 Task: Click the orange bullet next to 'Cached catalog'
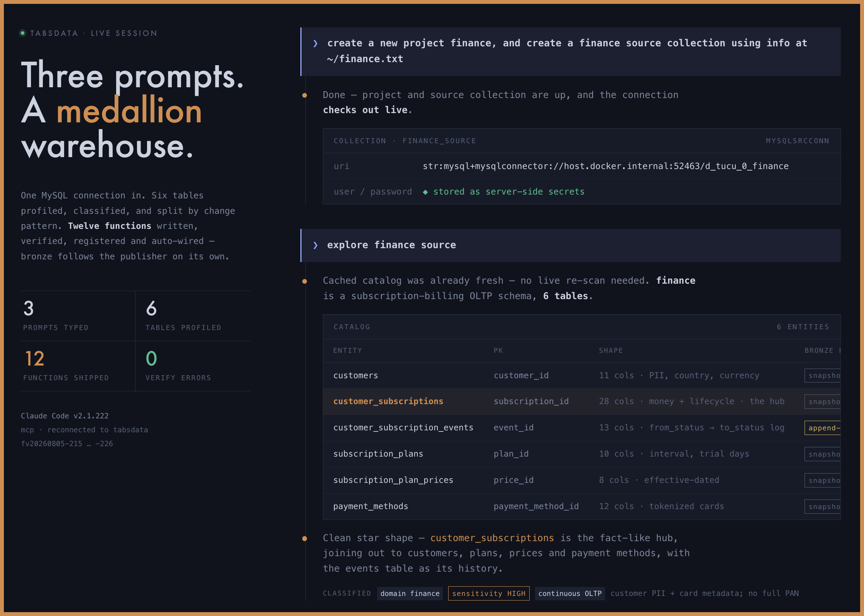pos(305,281)
